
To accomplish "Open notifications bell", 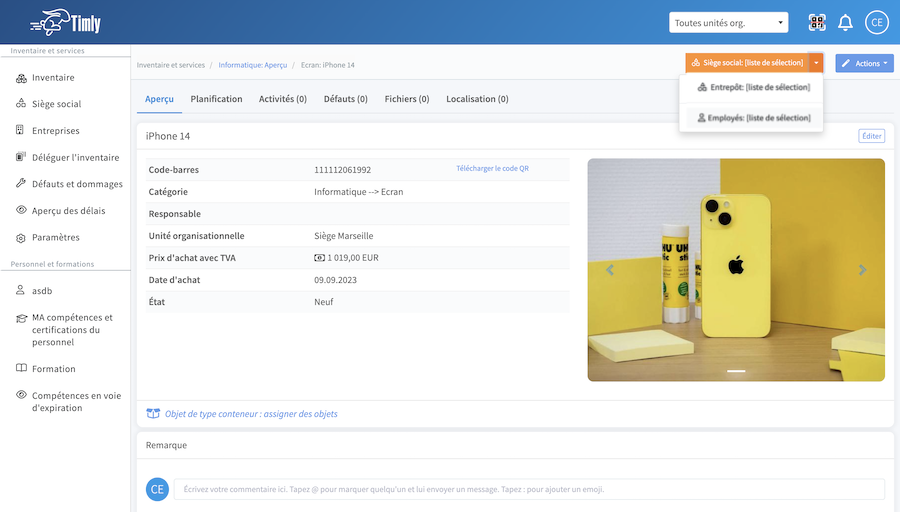I will point(845,23).
